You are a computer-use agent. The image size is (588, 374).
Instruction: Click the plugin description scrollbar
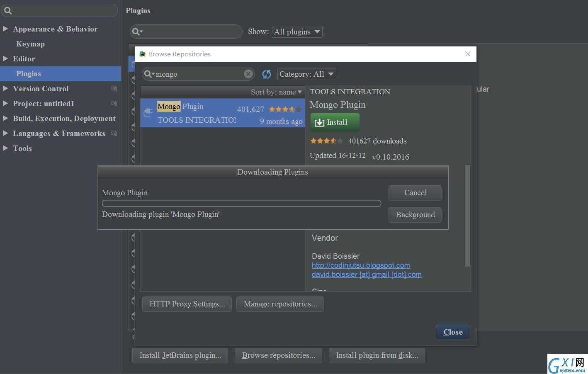point(467,216)
